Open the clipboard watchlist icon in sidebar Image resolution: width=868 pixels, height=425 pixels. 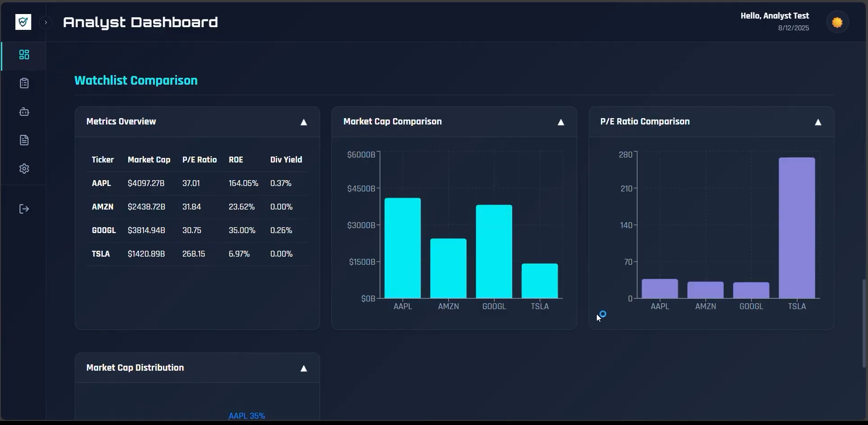tap(24, 83)
